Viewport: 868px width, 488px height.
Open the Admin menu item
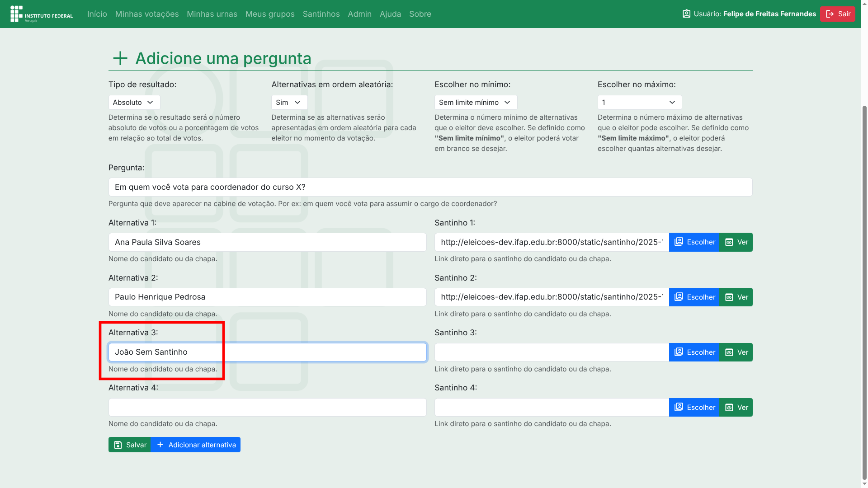pos(359,14)
